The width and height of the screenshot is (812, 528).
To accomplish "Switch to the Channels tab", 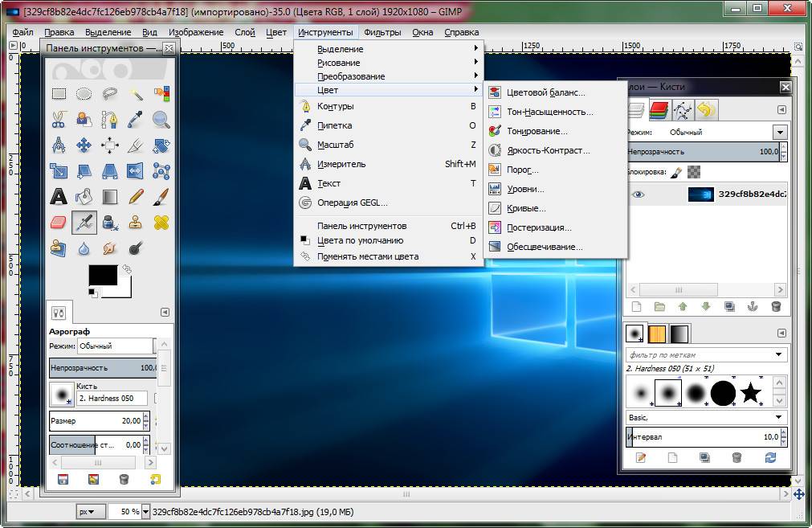I will tap(659, 110).
